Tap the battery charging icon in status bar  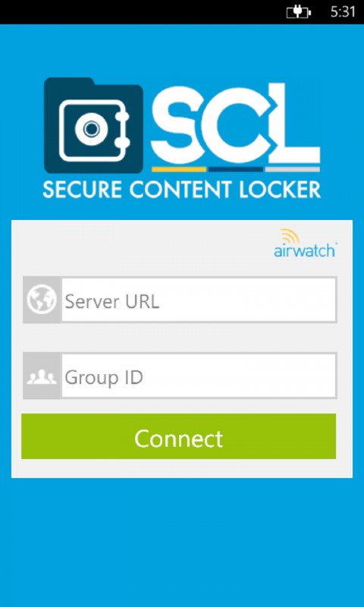click(299, 12)
